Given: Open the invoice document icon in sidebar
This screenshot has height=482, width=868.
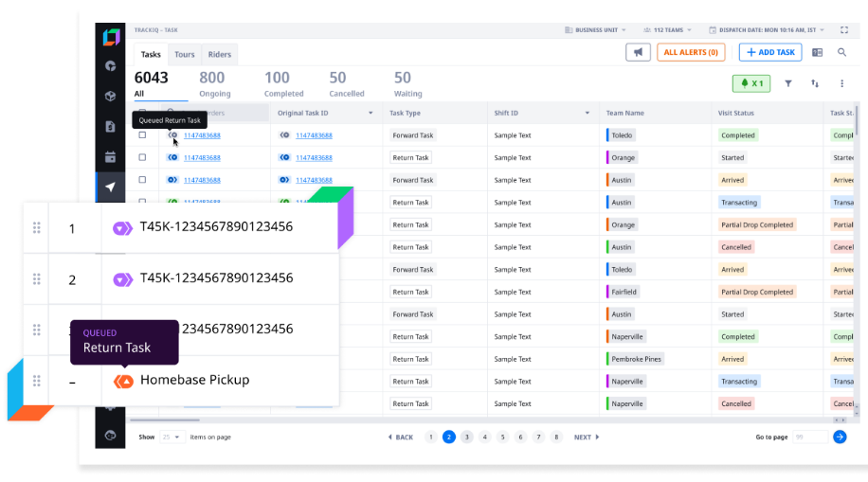Looking at the screenshot, I should pyautogui.click(x=111, y=127).
